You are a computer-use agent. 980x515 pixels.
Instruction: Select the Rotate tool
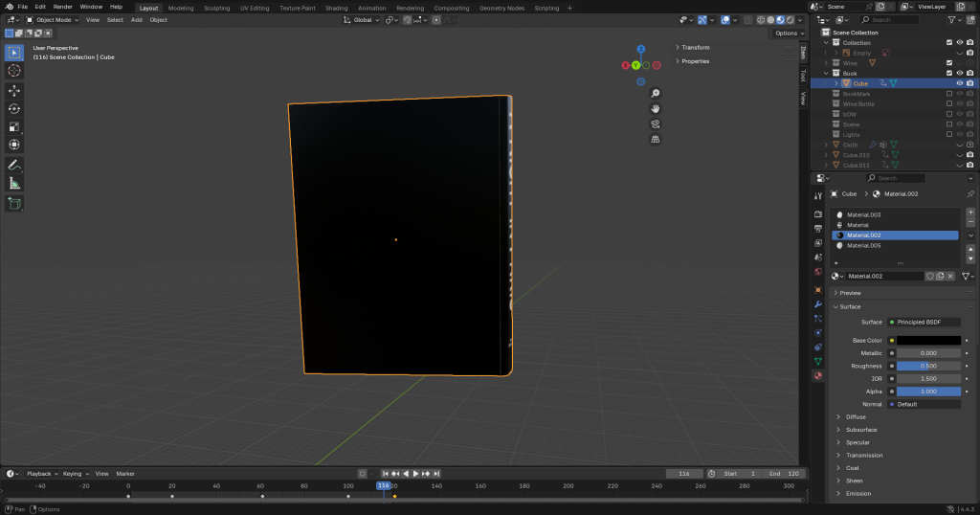(x=14, y=108)
